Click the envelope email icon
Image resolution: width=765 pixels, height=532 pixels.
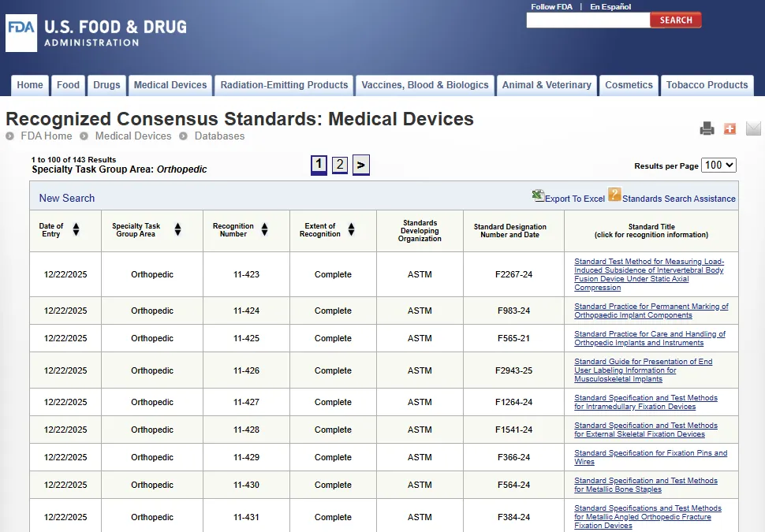(753, 128)
